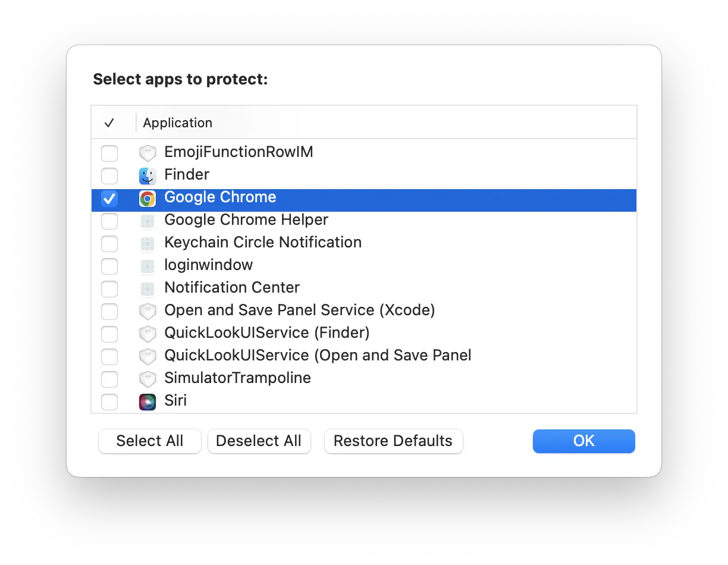Toggle the QuickLookUIService (Finder) checkbox
728x565 pixels.
(109, 334)
